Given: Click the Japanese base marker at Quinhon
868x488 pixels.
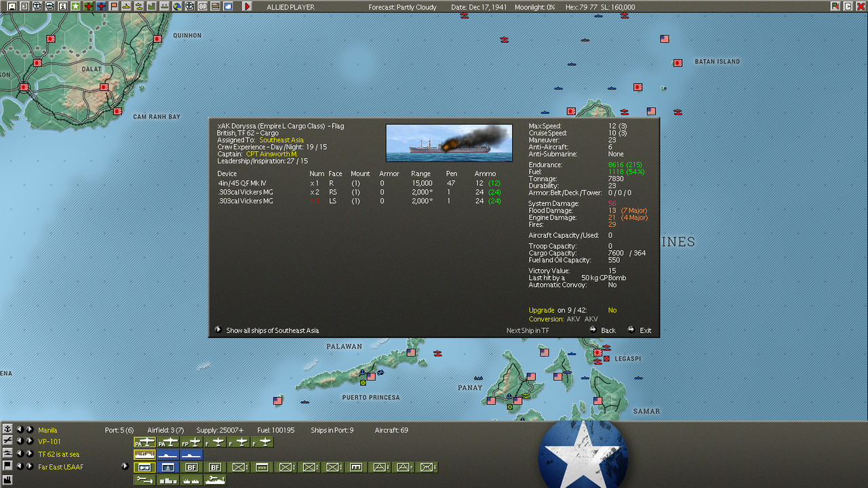Looking at the screenshot, I should click(x=157, y=39).
